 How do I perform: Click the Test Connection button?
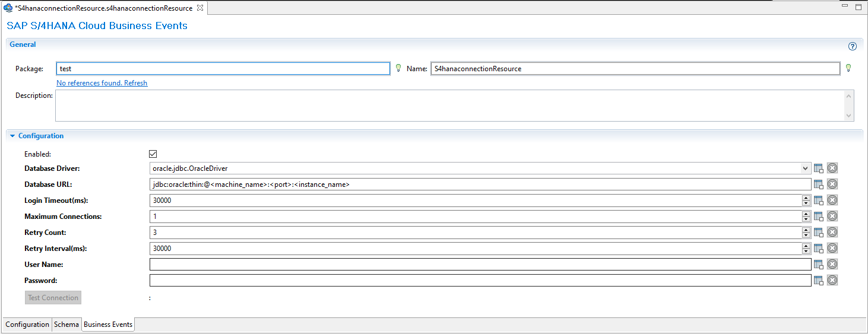(53, 297)
